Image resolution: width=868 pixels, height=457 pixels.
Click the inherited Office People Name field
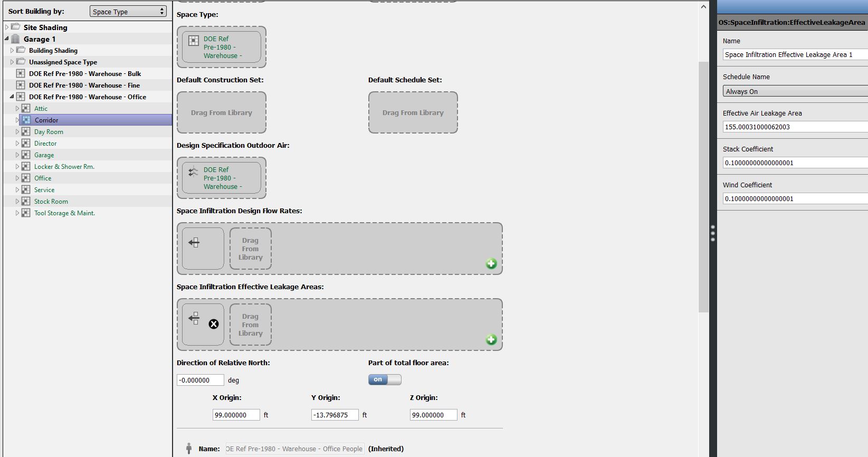[x=294, y=449]
